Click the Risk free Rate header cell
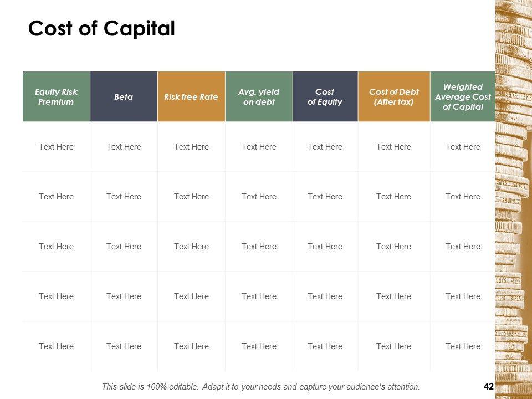This screenshot has width=532, height=399. pyautogui.click(x=191, y=96)
